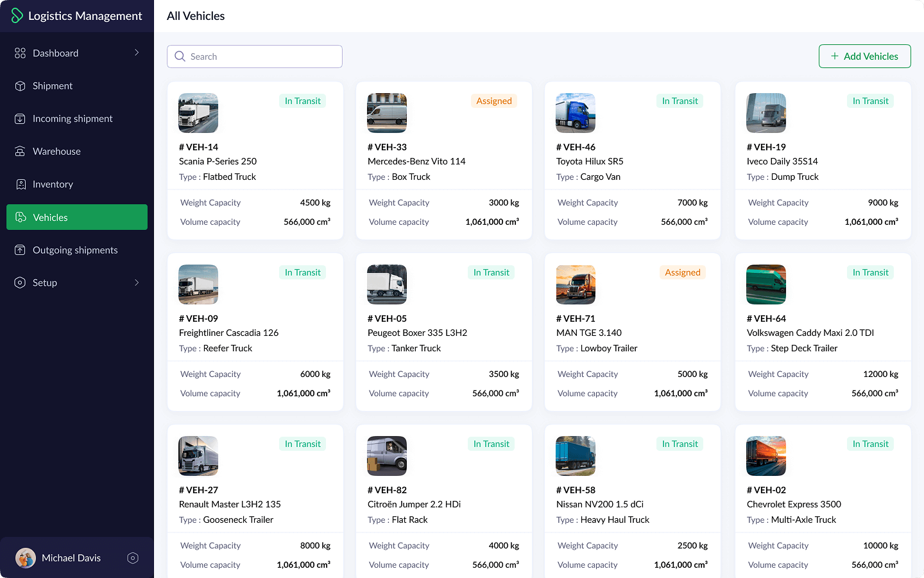Viewport: 924px width, 578px height.
Task: Open the VEH-46 blue truck thumbnail
Action: pyautogui.click(x=576, y=113)
